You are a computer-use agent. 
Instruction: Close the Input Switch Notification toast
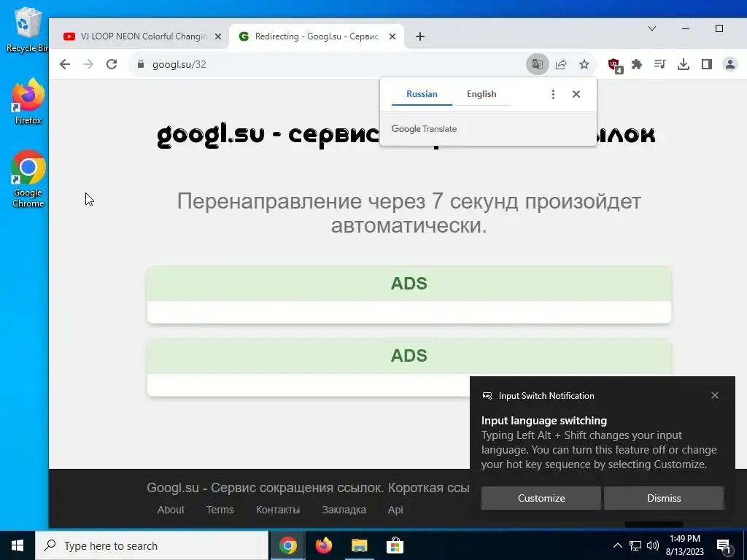pos(715,395)
